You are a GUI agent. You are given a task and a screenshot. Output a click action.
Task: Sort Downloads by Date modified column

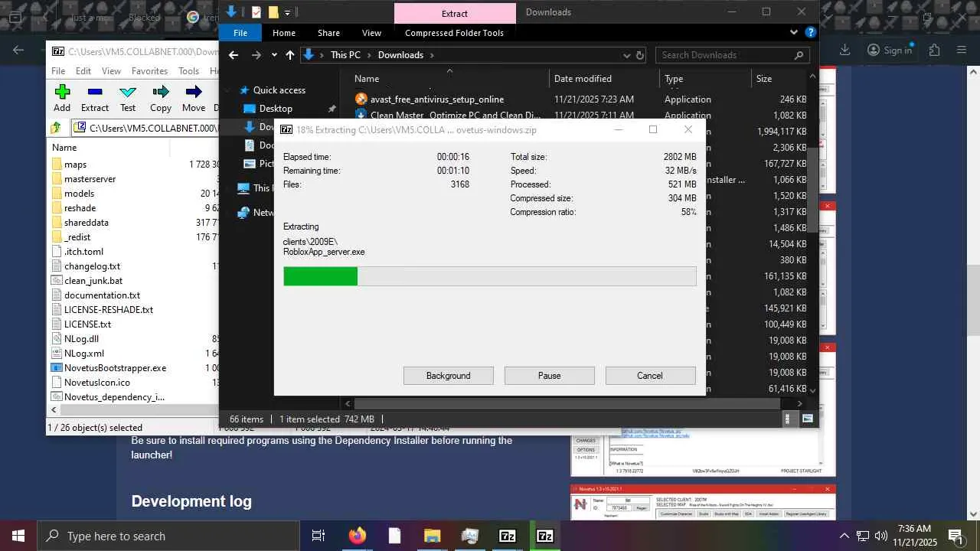coord(583,79)
